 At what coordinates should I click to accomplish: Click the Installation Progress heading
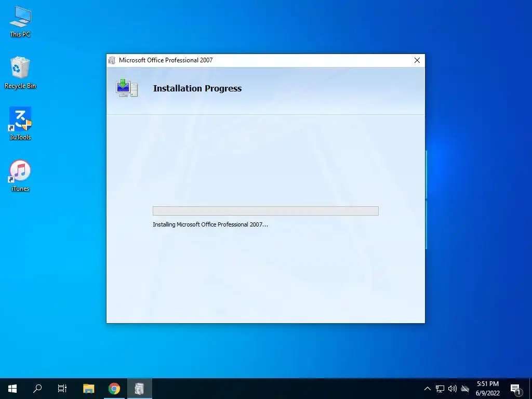coord(197,88)
